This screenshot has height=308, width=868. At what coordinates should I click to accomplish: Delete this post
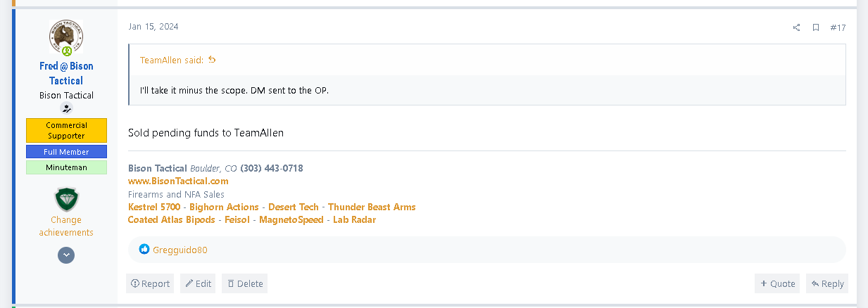coord(244,283)
